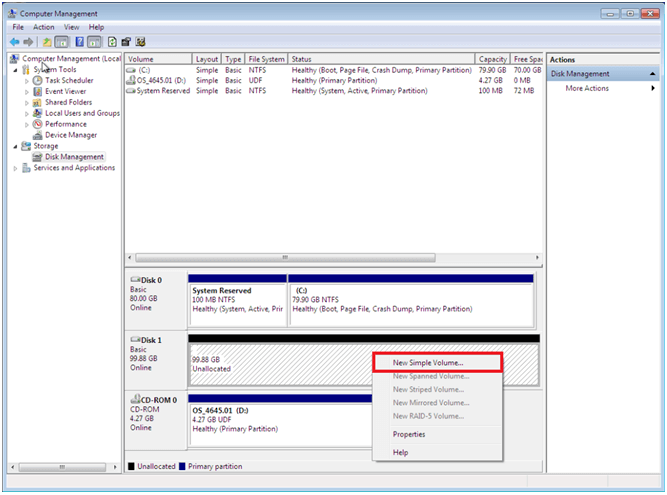This screenshot has height=495, width=667.
Task: Sort by the Status column header
Action: tap(382, 59)
